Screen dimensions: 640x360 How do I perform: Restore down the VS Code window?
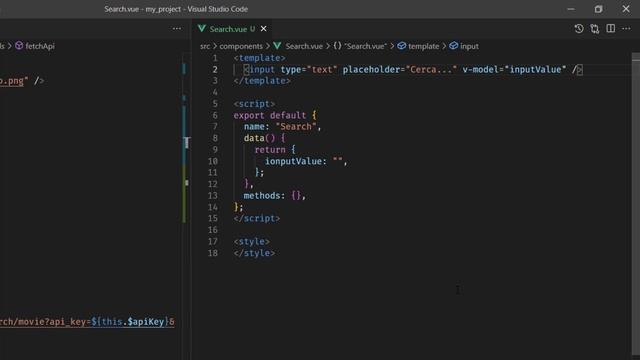point(598,9)
